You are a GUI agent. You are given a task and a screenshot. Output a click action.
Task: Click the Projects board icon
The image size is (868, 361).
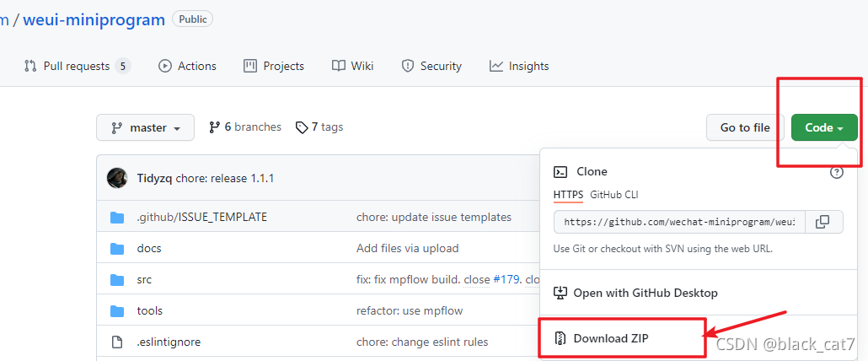tap(250, 66)
